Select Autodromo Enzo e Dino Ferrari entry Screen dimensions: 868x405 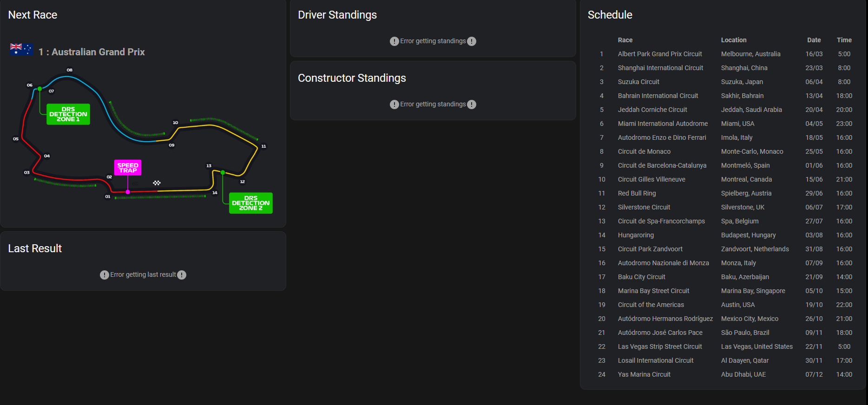(662, 137)
